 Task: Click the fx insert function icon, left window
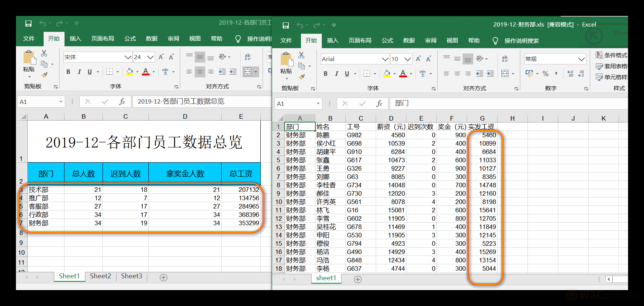click(122, 102)
